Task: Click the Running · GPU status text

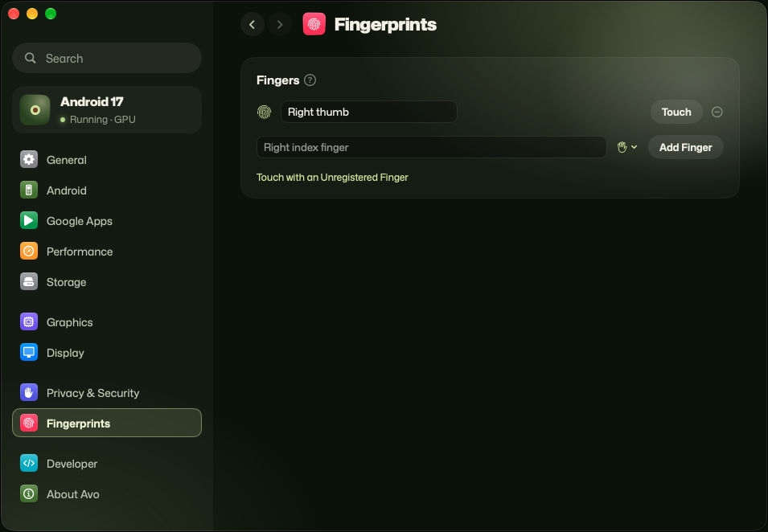Action: click(x=102, y=120)
